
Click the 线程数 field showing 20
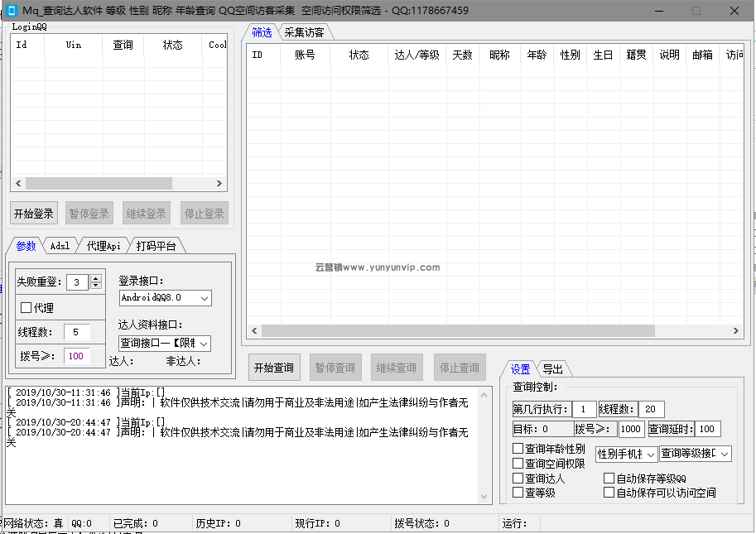tap(652, 410)
